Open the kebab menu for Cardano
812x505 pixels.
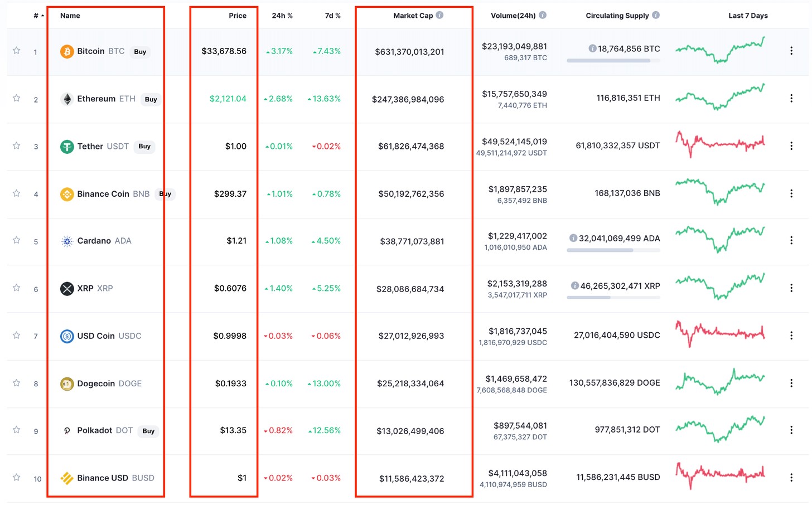click(791, 240)
